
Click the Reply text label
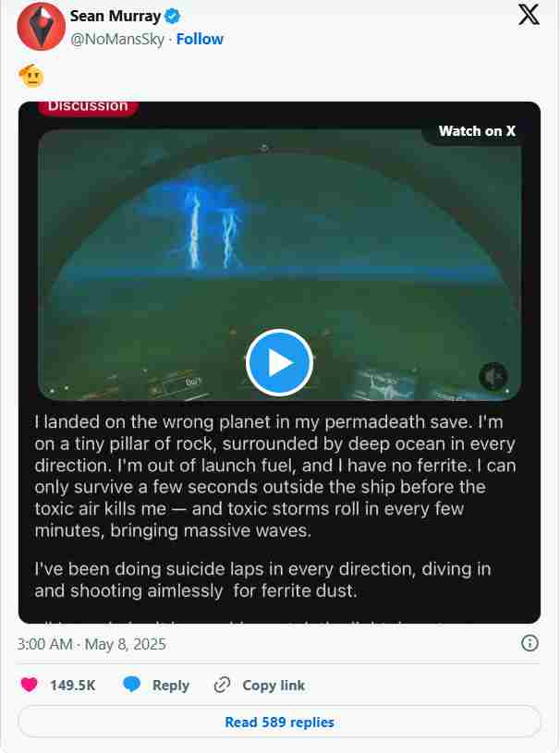click(171, 686)
